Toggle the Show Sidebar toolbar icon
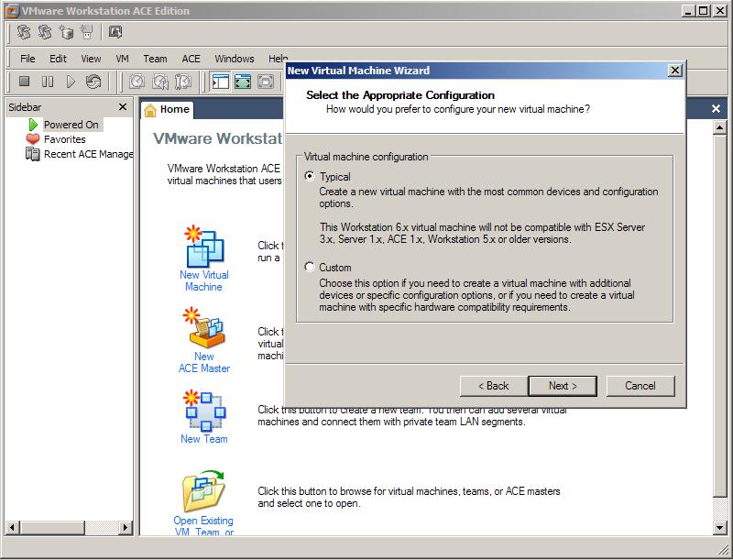 pos(220,82)
